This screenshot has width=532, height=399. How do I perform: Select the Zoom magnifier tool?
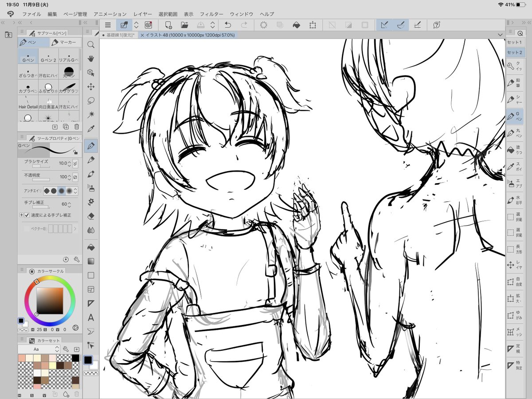pos(91,45)
